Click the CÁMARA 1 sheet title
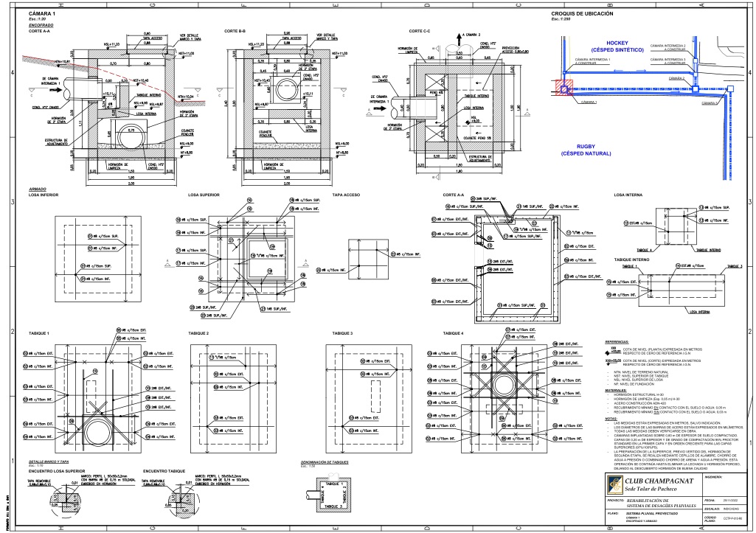Image resolution: width=756 pixels, height=533 pixels. pos(41,14)
